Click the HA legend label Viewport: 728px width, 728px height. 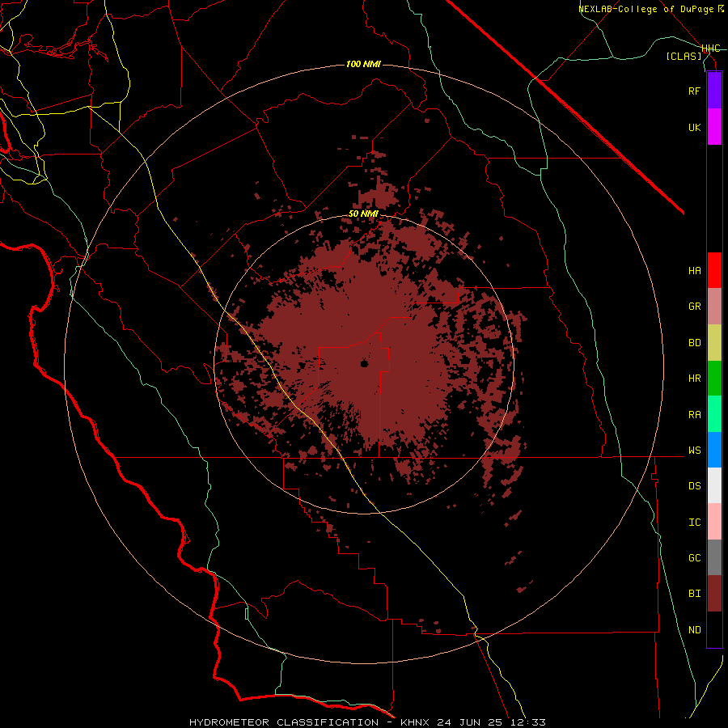coord(694,271)
